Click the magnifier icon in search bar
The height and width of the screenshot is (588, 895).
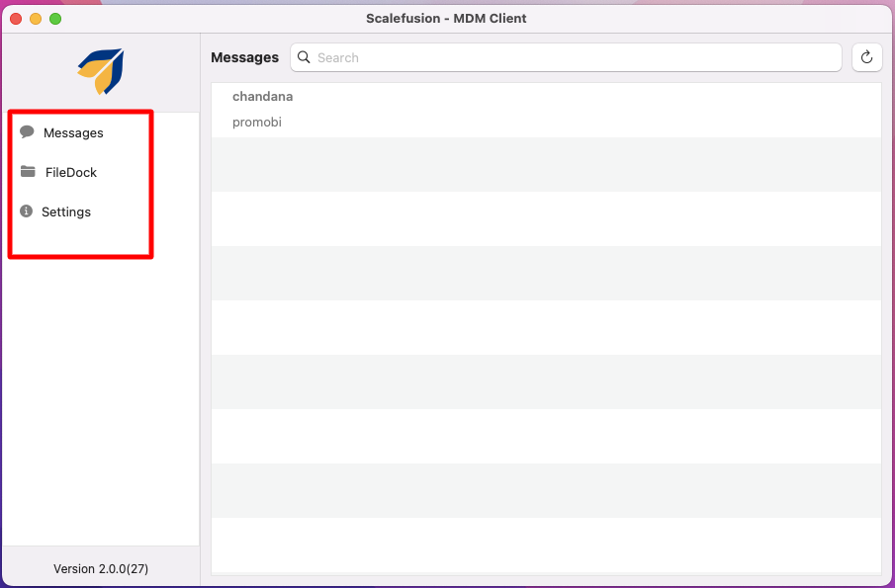coord(305,57)
